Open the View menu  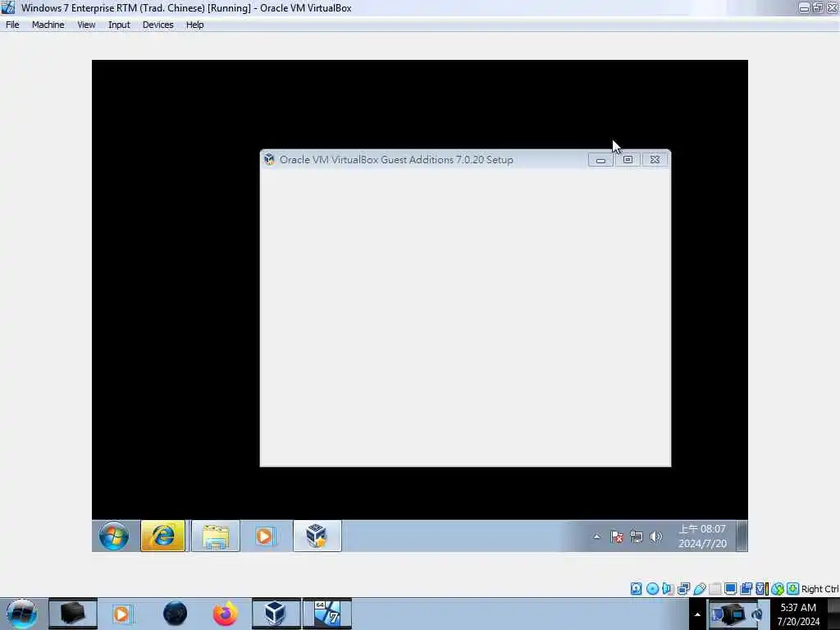(x=85, y=25)
